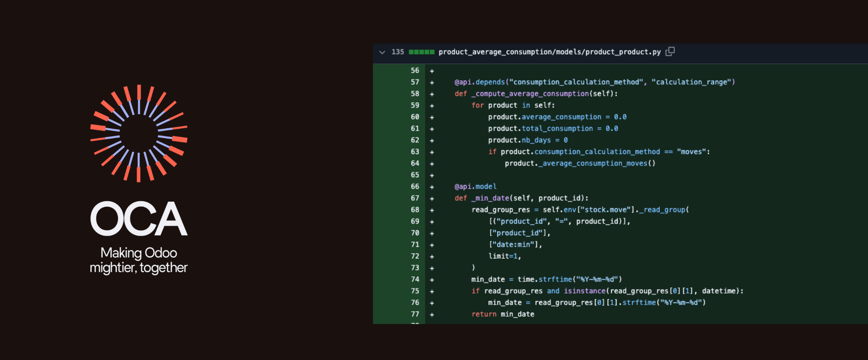The height and width of the screenshot is (360, 868).
Task: Select line number 72
Action: click(415, 256)
